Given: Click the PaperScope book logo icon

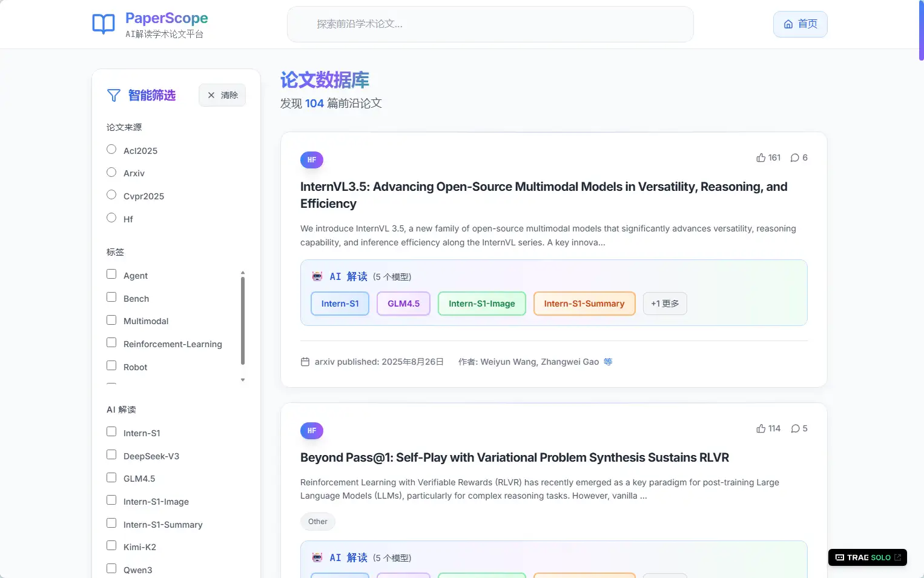Looking at the screenshot, I should pyautogui.click(x=104, y=24).
